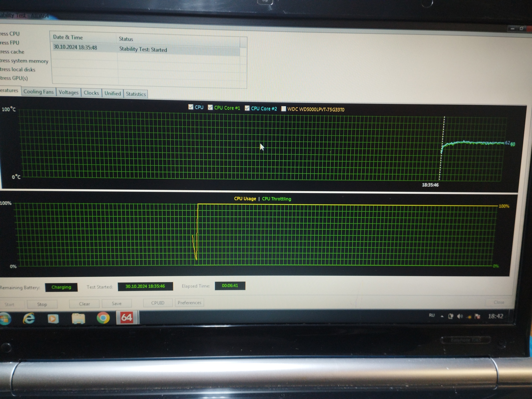Click the power/battery tray icon

point(451,316)
